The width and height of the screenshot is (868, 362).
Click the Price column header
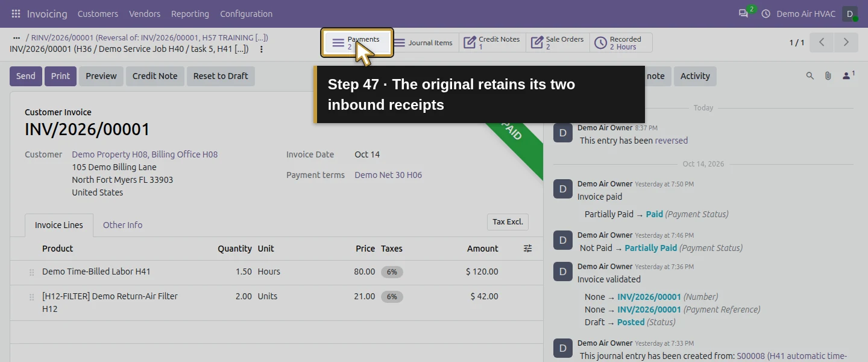coord(365,249)
